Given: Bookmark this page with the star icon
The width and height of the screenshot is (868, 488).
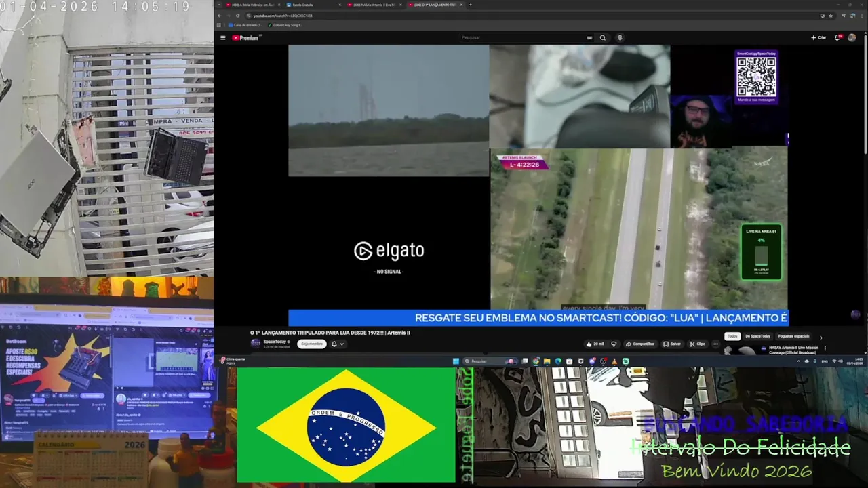Looking at the screenshot, I should 831,16.
